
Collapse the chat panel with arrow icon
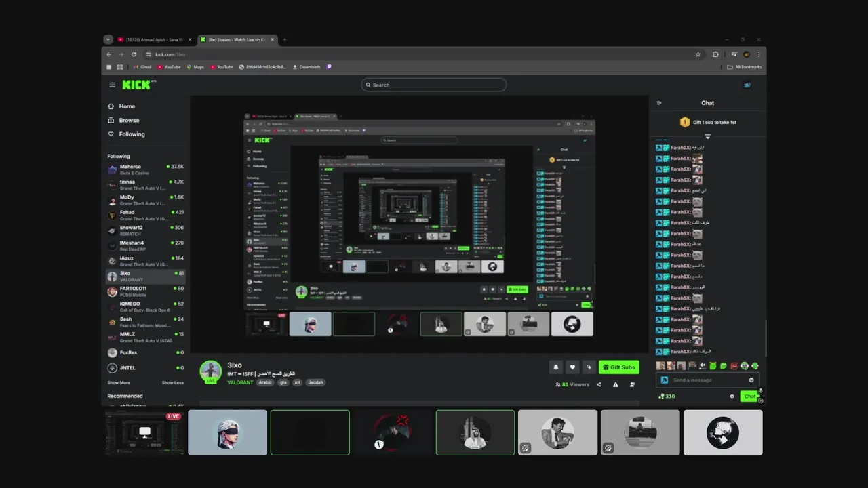pyautogui.click(x=659, y=103)
